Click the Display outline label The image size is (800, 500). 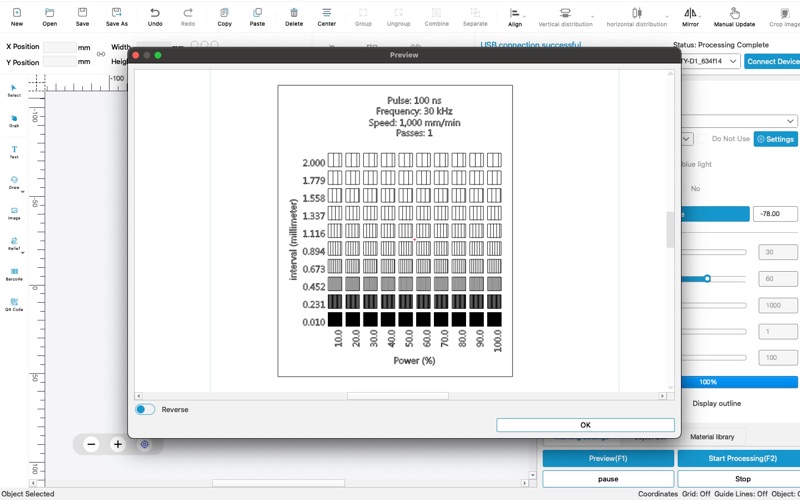pos(716,403)
